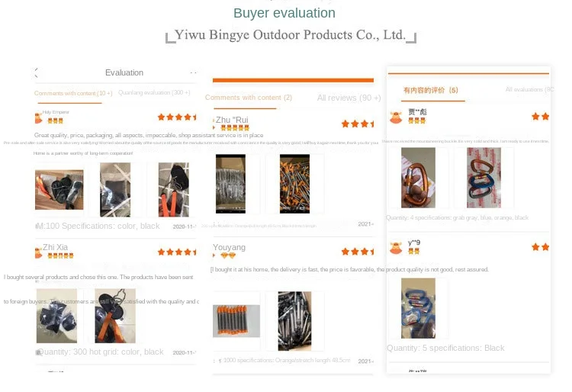Tap the back arrow beside Evaluation
572x392 pixels.
[36, 72]
